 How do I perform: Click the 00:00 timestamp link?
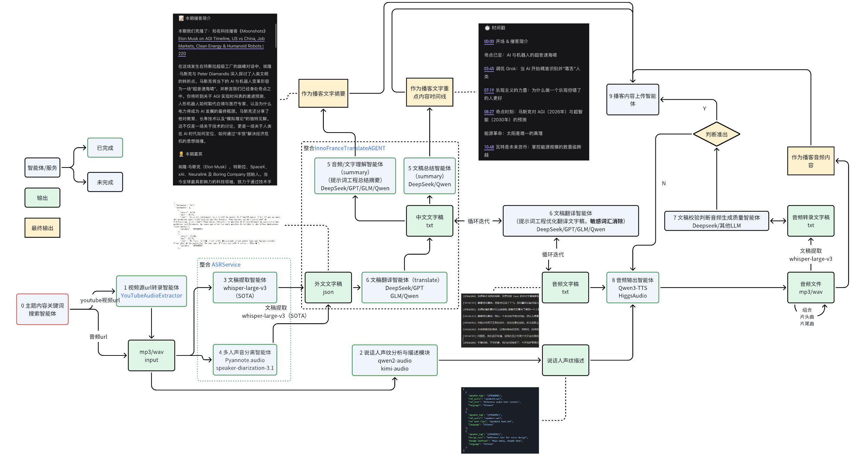(489, 41)
